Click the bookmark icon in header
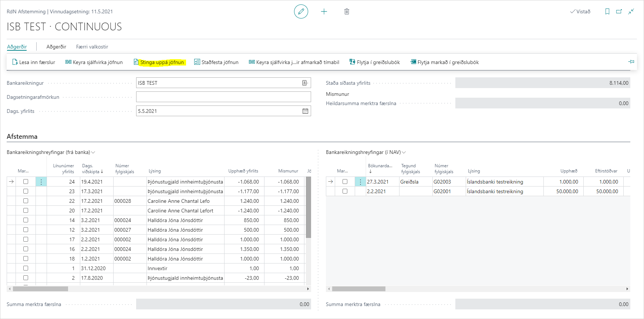Screen dimensions: 644x319 coord(607,11)
